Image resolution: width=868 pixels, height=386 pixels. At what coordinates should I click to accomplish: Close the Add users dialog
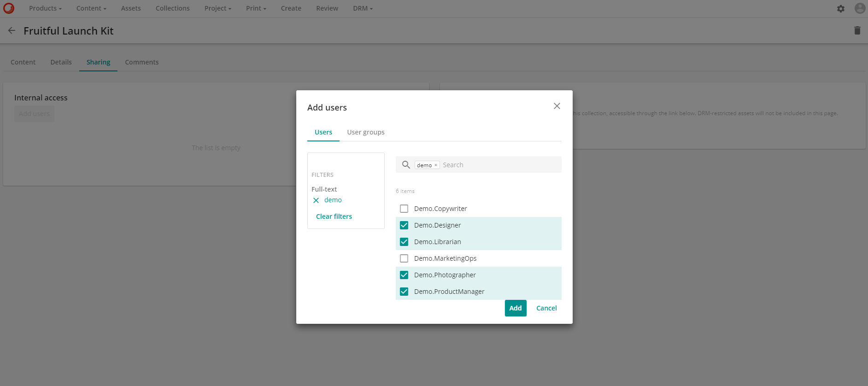click(x=557, y=106)
